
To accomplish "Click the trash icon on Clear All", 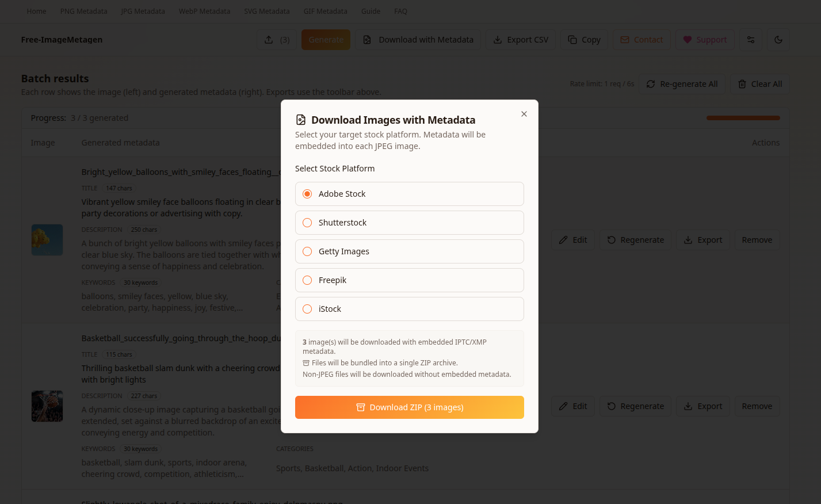I will coord(742,84).
